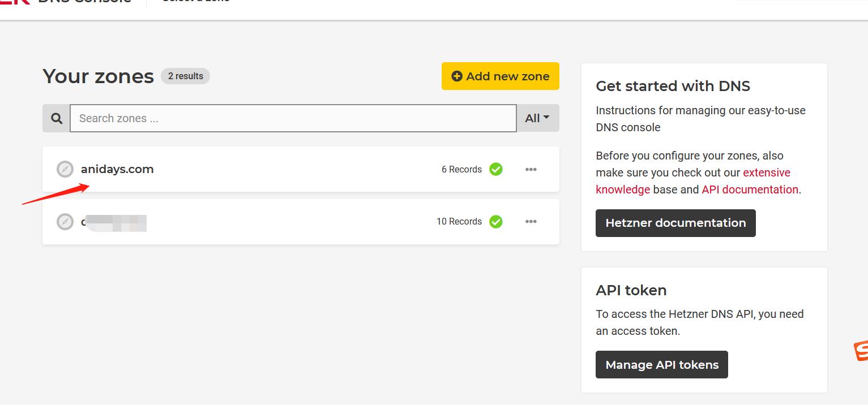Viewport: 868px width, 405px height.
Task: Click the magnifying glass search icon
Action: coord(56,118)
